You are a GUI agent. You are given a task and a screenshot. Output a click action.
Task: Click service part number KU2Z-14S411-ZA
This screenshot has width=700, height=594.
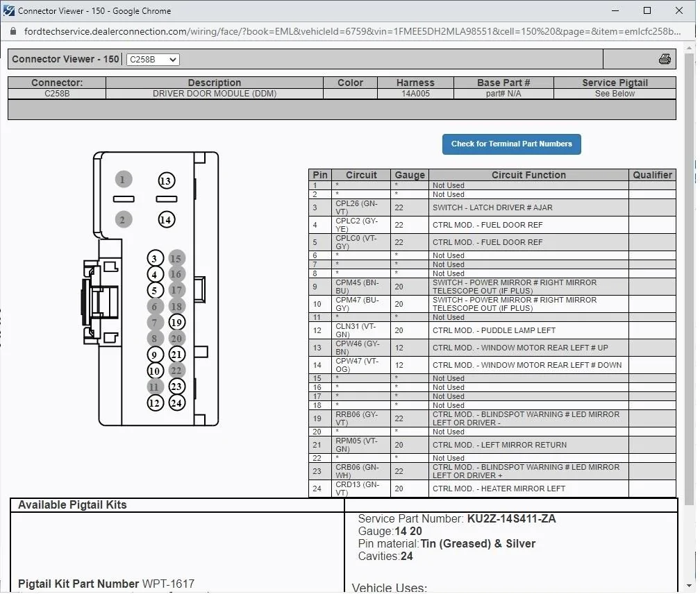tap(512, 518)
